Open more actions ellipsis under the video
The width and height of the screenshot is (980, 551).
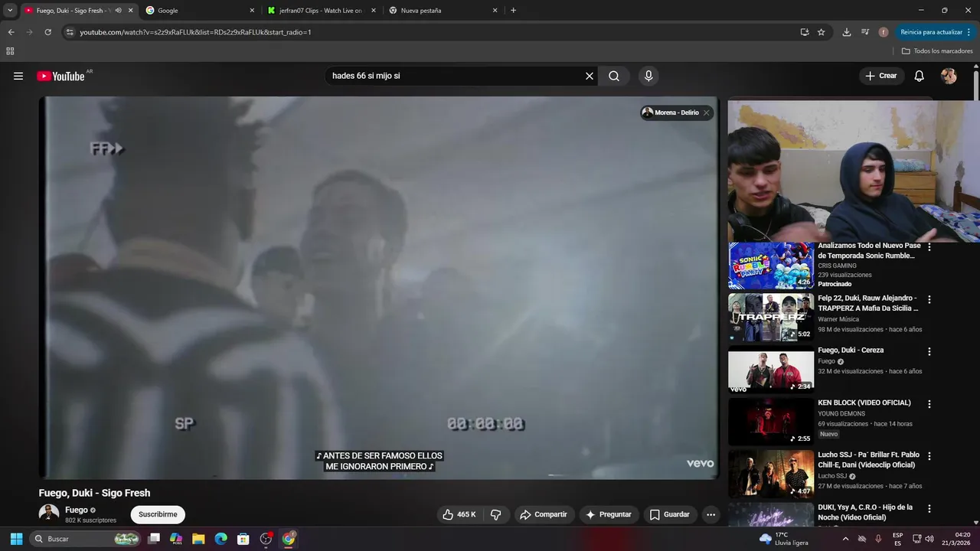tap(710, 514)
